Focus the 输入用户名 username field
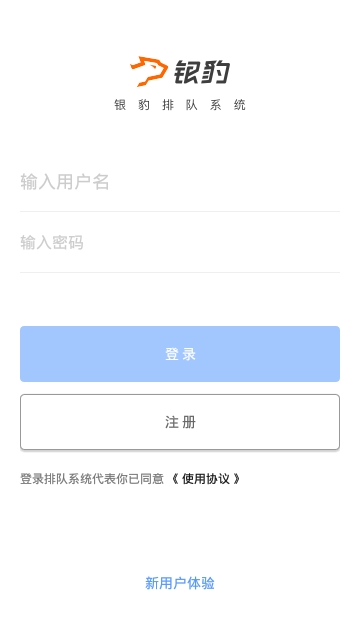Viewport: 360px width, 640px height. 180,182
